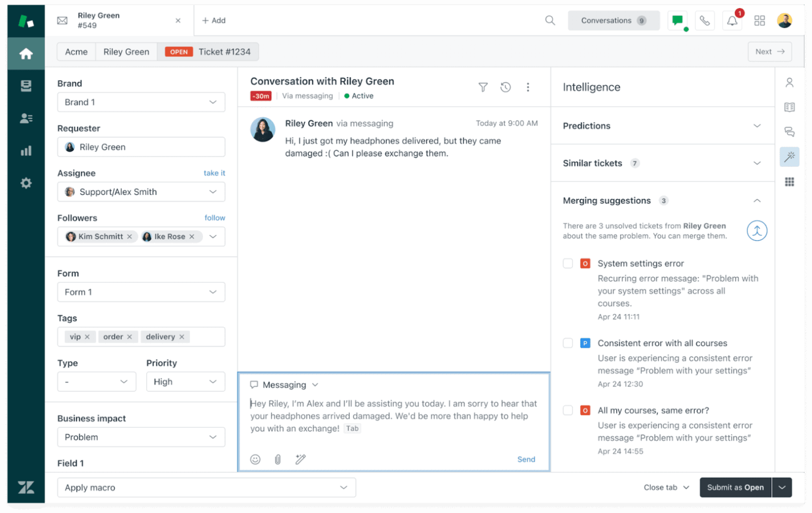Open the Priority dropdown showing High
This screenshot has width=812, height=513.
point(186,381)
